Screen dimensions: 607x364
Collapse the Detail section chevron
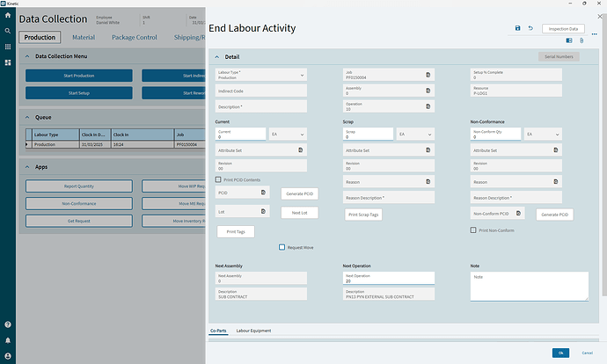click(217, 57)
